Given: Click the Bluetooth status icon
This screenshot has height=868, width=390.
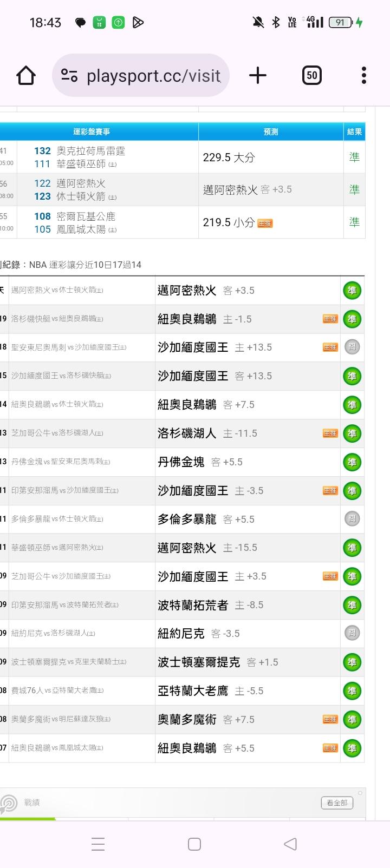Looking at the screenshot, I should coord(276,22).
